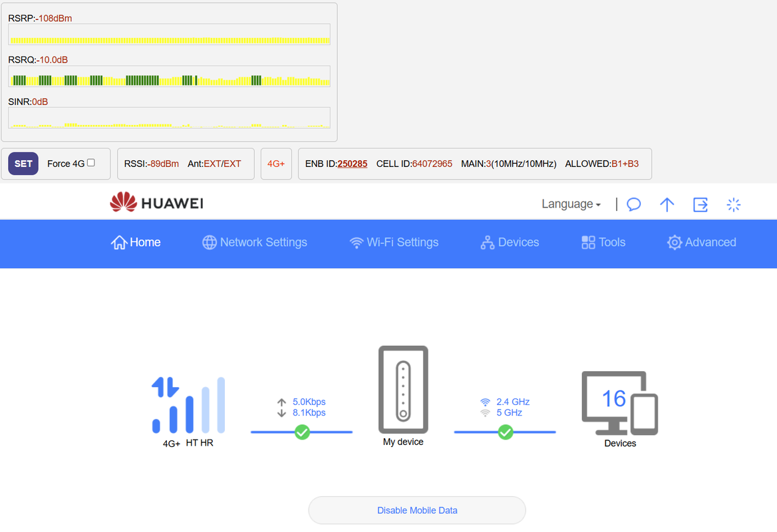The height and width of the screenshot is (532, 777).
Task: Open the messages speech bubble icon
Action: click(x=634, y=204)
